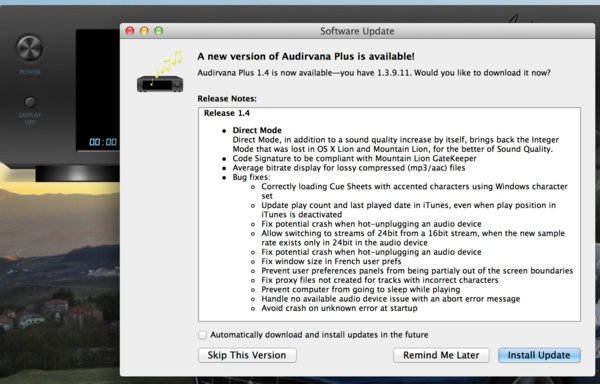The height and width of the screenshot is (384, 600).
Task: Enable automatic download and install of updates
Action: pyautogui.click(x=202, y=335)
